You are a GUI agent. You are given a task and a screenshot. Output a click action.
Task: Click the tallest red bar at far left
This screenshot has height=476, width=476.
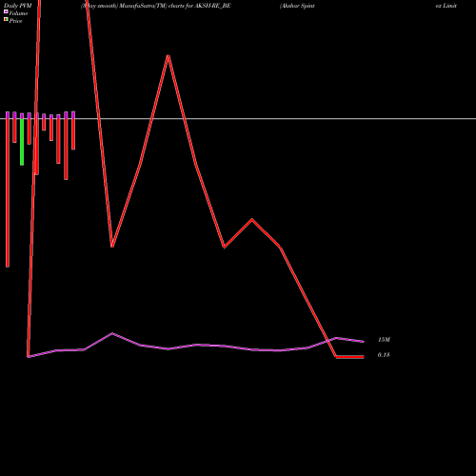[x=8, y=192]
